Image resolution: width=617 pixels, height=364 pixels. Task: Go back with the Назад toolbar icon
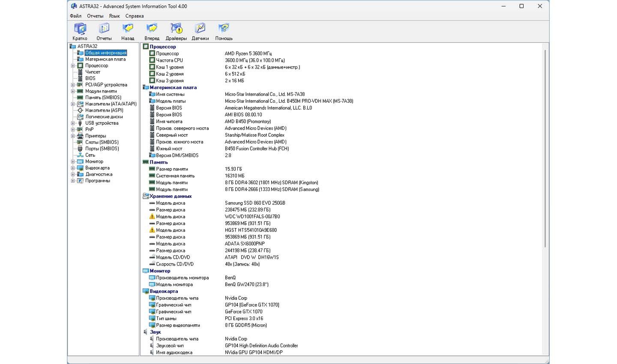(128, 29)
